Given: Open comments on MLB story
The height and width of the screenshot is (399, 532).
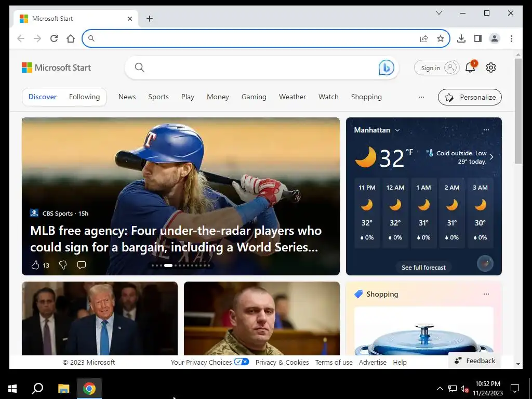Looking at the screenshot, I should [82, 265].
